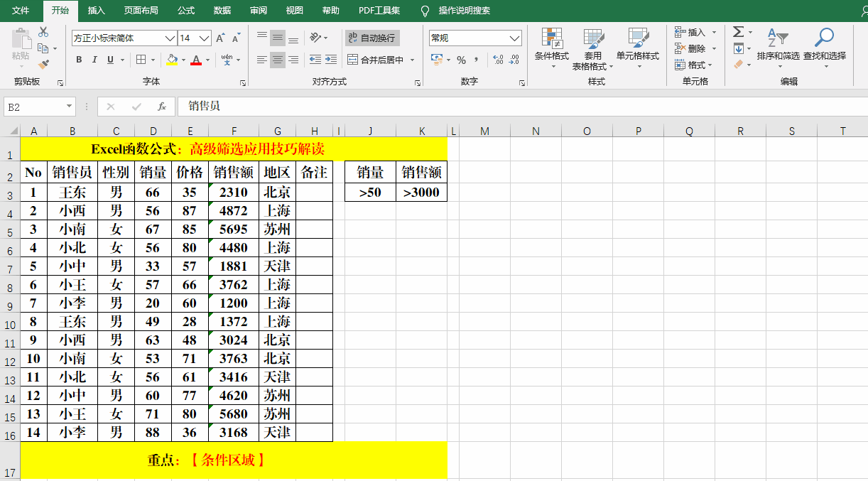Open the font size dropdown
The image size is (868, 481).
click(x=205, y=38)
